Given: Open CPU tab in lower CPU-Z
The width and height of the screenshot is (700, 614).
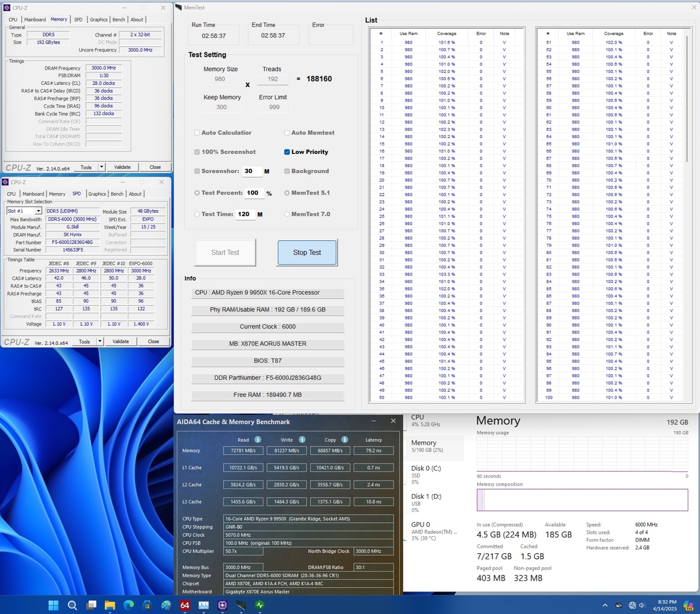Looking at the screenshot, I should click(x=11, y=194).
